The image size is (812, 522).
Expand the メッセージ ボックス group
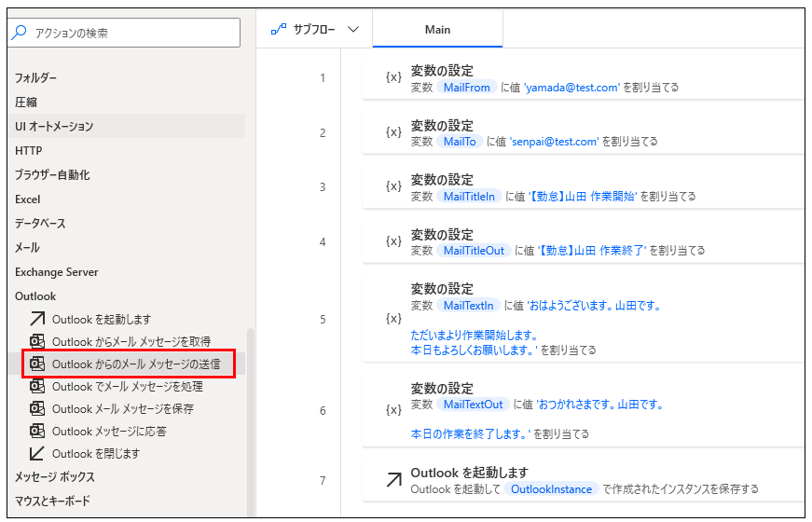click(54, 477)
